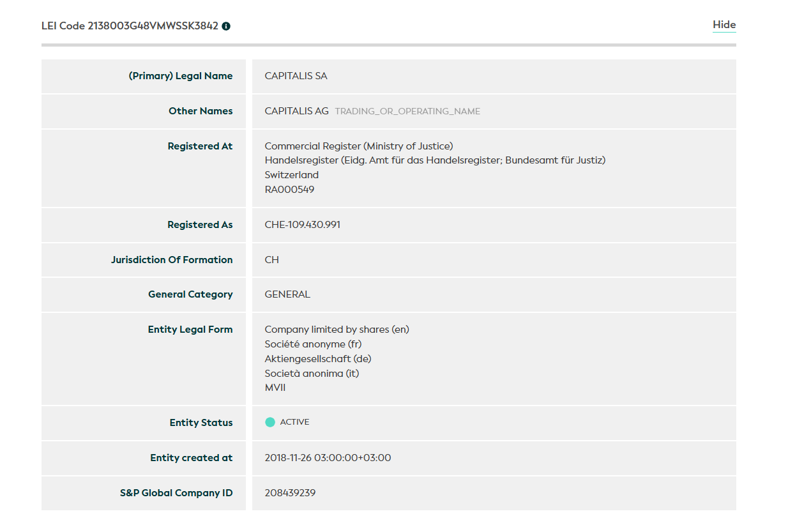Viewport: 788px width, 532px height.
Task: Click the GENERAL category value
Action: pyautogui.click(x=287, y=294)
